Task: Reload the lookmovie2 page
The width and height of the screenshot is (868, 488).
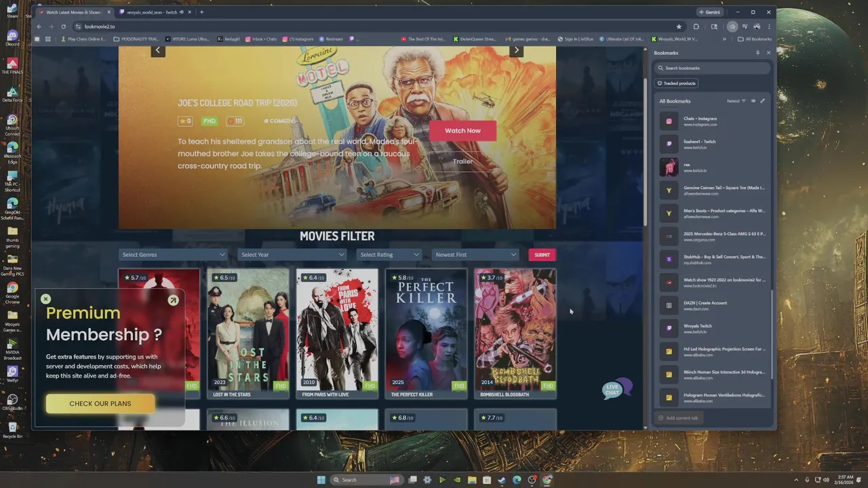Action: coord(63,26)
